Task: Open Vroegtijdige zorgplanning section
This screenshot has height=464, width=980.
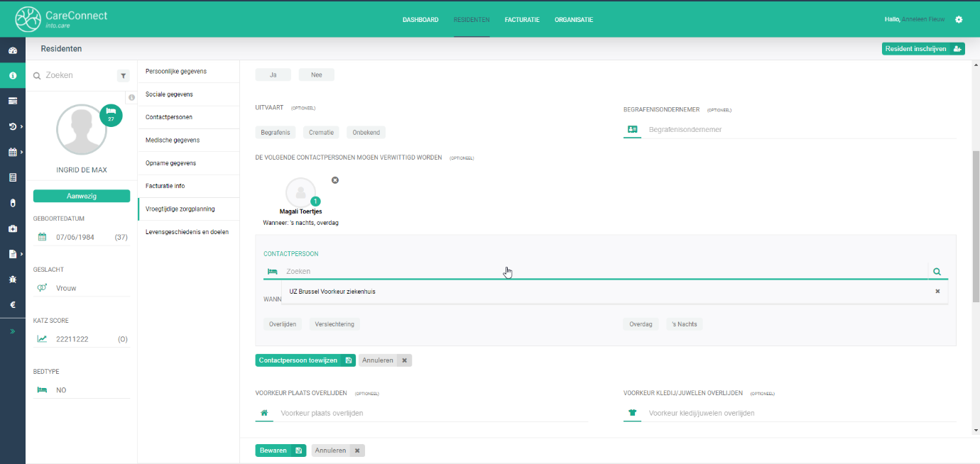Action: click(x=188, y=209)
